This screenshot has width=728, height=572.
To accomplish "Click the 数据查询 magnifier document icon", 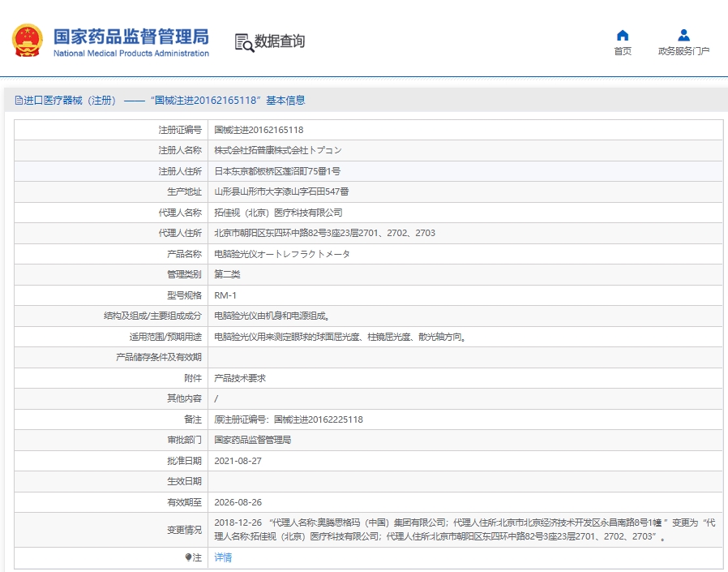I will point(243,42).
